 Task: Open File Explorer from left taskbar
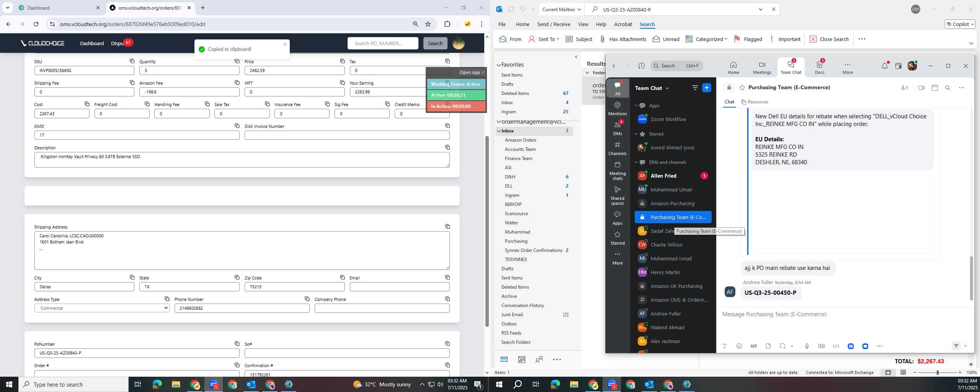tap(176, 384)
